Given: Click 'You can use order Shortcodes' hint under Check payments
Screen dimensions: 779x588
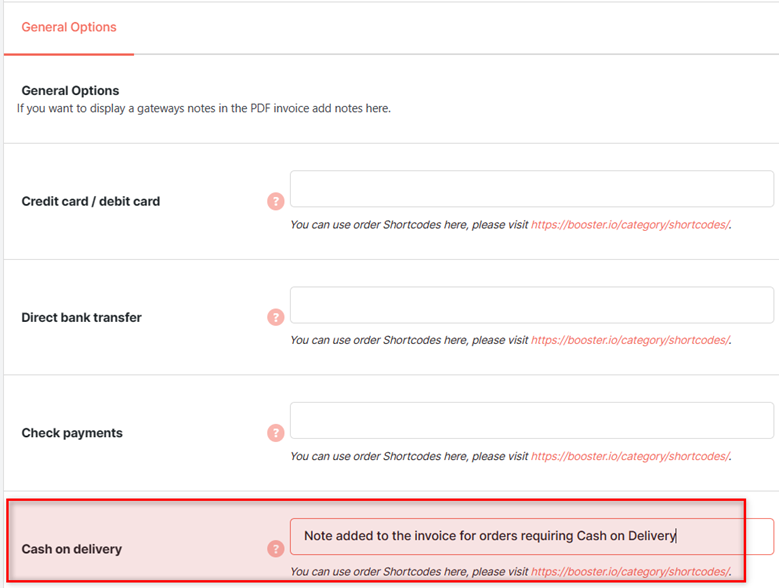Looking at the screenshot, I should click(409, 456).
